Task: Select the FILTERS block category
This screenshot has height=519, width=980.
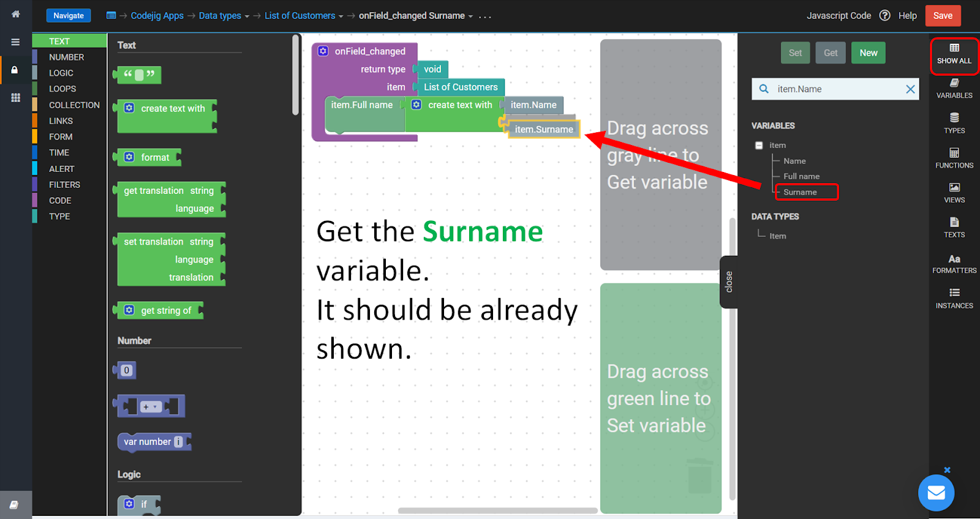Action: 69,184
